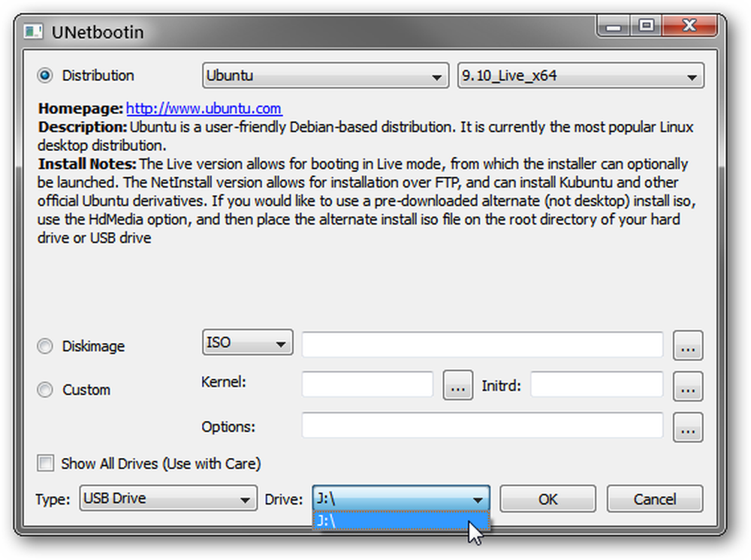Viewport: 751px width, 560px height.
Task: Click the bold Homepage: label
Action: pos(80,109)
